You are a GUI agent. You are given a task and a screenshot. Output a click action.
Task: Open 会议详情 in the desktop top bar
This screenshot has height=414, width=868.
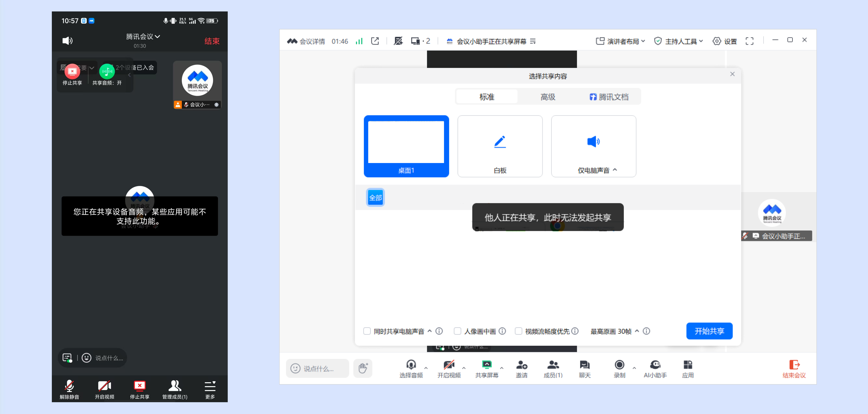(306, 41)
